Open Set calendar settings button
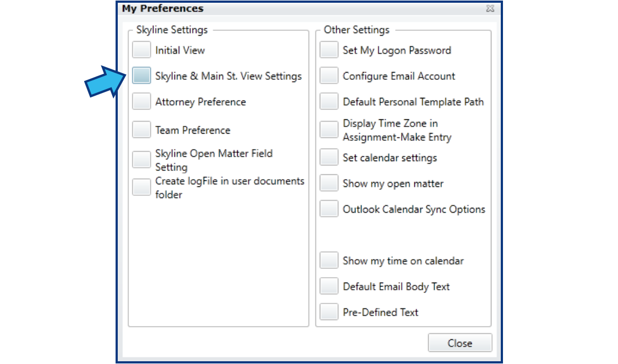This screenshot has height=364, width=618. (329, 157)
